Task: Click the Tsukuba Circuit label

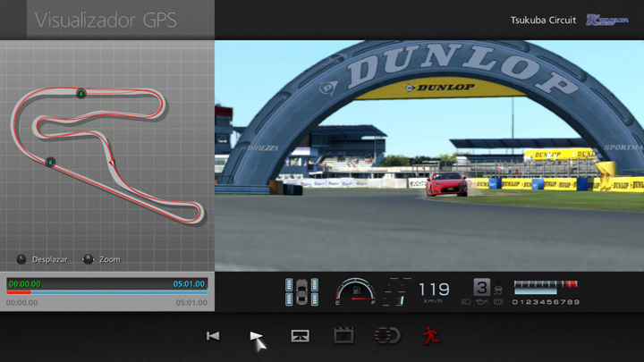Action: click(x=543, y=20)
